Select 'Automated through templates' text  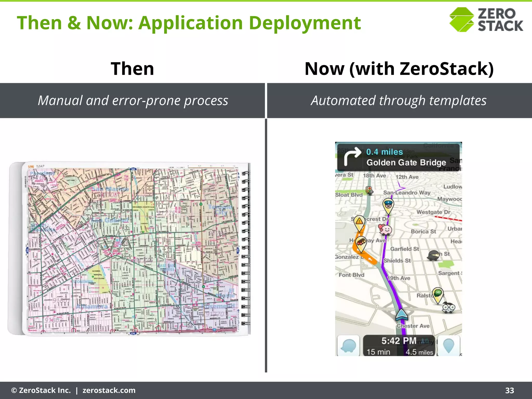pos(399,101)
